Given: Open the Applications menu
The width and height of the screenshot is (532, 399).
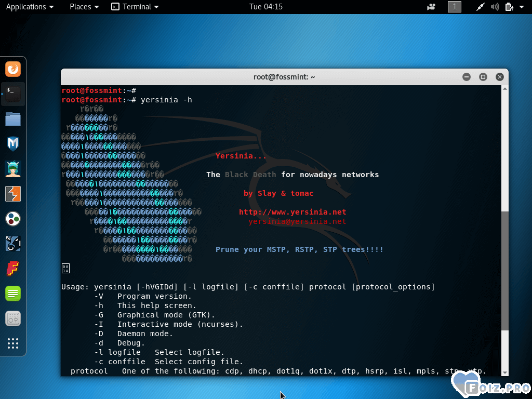Looking at the screenshot, I should 30,7.
